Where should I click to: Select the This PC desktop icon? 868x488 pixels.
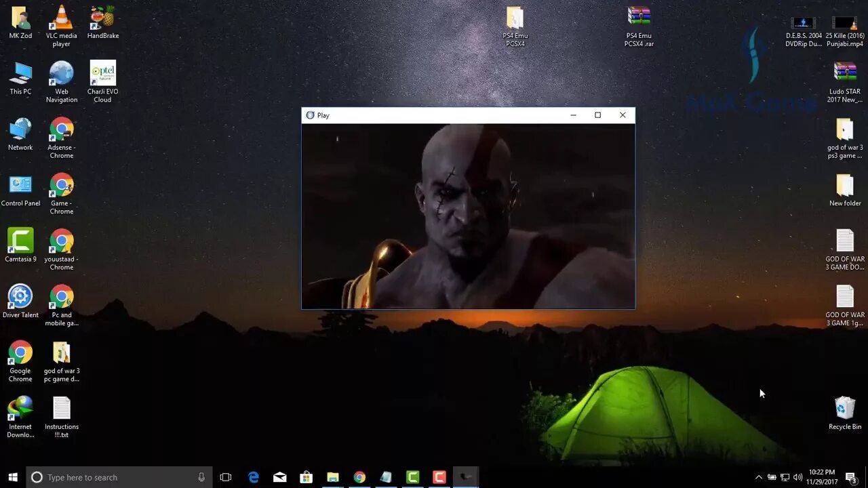pos(20,79)
